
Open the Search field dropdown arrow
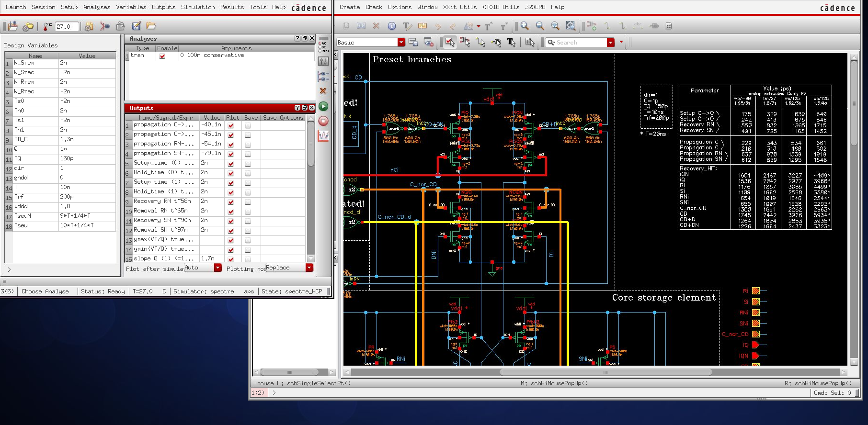(611, 42)
